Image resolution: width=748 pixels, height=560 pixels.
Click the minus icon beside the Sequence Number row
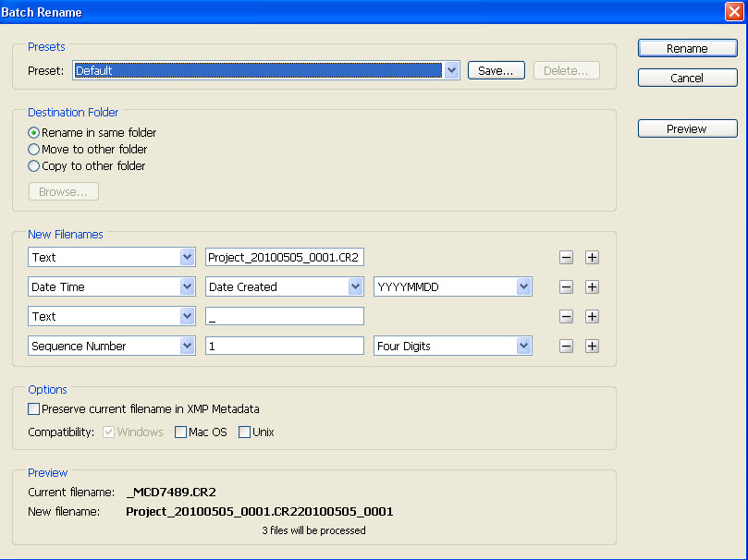click(x=566, y=346)
